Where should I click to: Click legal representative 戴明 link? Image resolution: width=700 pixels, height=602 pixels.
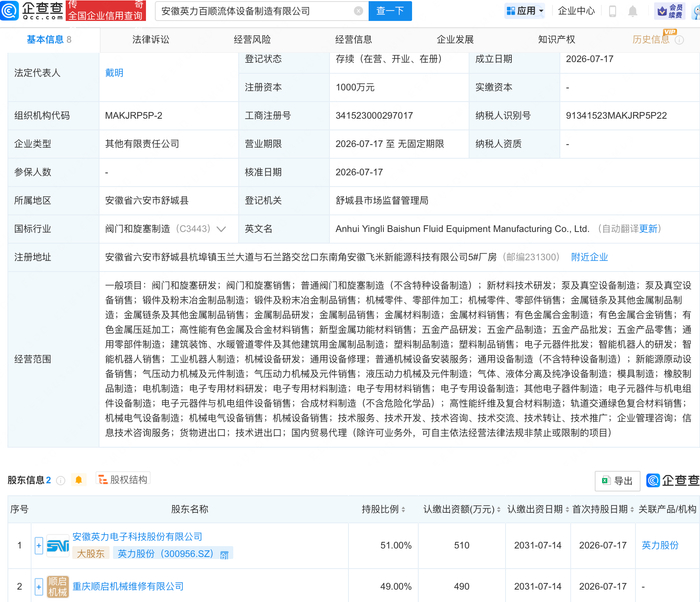tap(114, 73)
